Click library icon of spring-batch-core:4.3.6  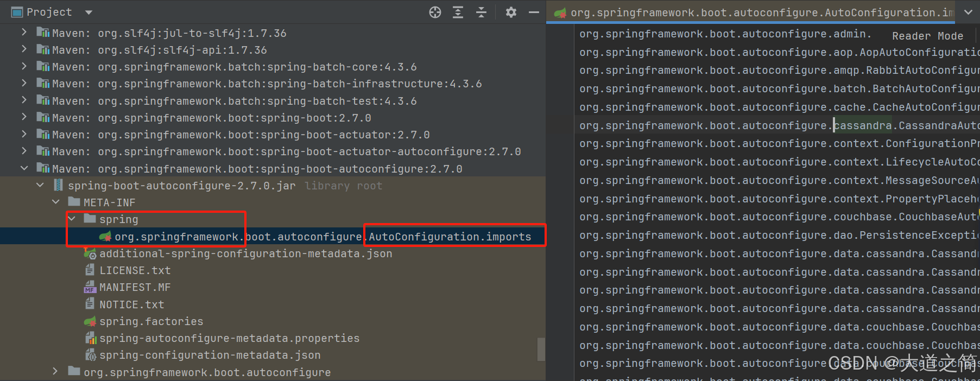pos(42,66)
